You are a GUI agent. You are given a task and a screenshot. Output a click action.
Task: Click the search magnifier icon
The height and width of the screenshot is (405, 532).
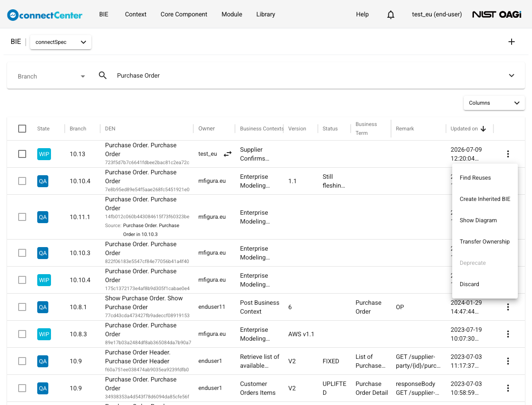pos(103,75)
